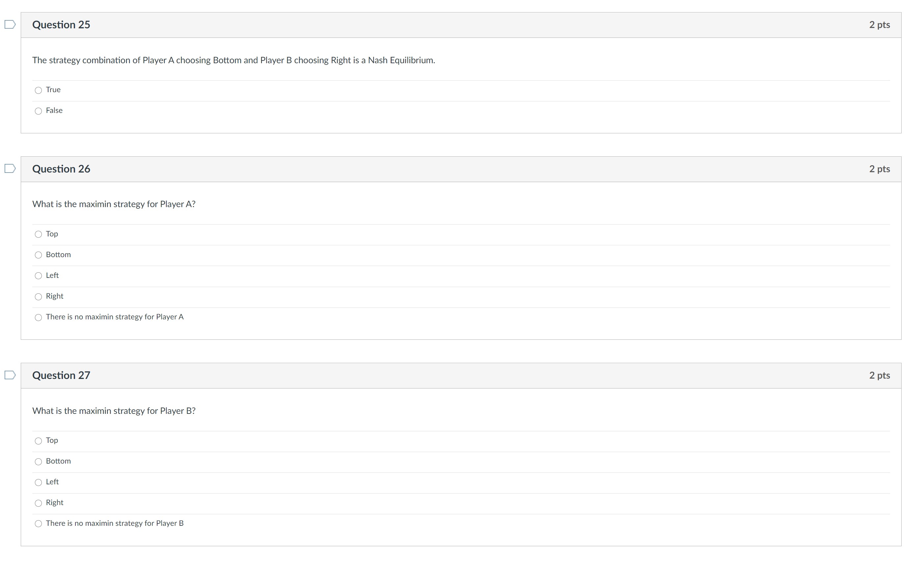Choose Bottom for Player B maximin
The width and height of the screenshot is (924, 563).
coord(38,462)
